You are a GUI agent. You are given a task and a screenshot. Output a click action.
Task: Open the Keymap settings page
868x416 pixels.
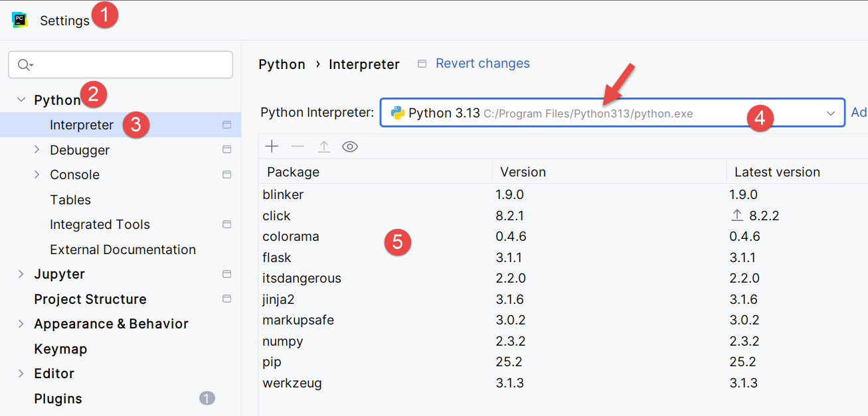pyautogui.click(x=60, y=349)
